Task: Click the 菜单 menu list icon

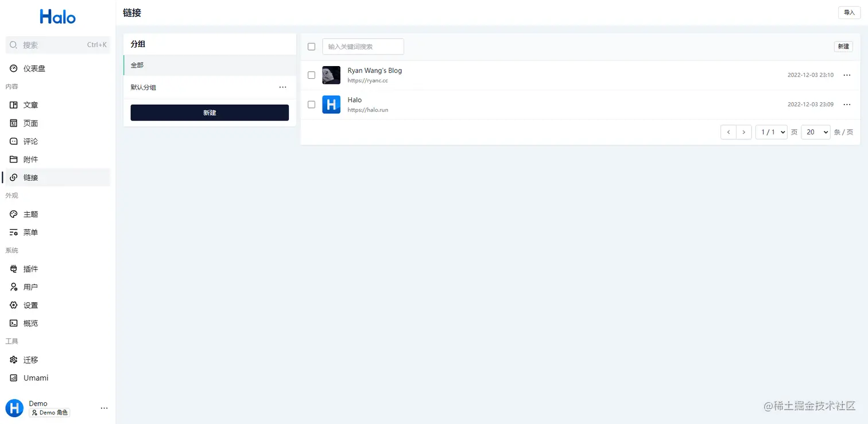Action: pyautogui.click(x=14, y=232)
